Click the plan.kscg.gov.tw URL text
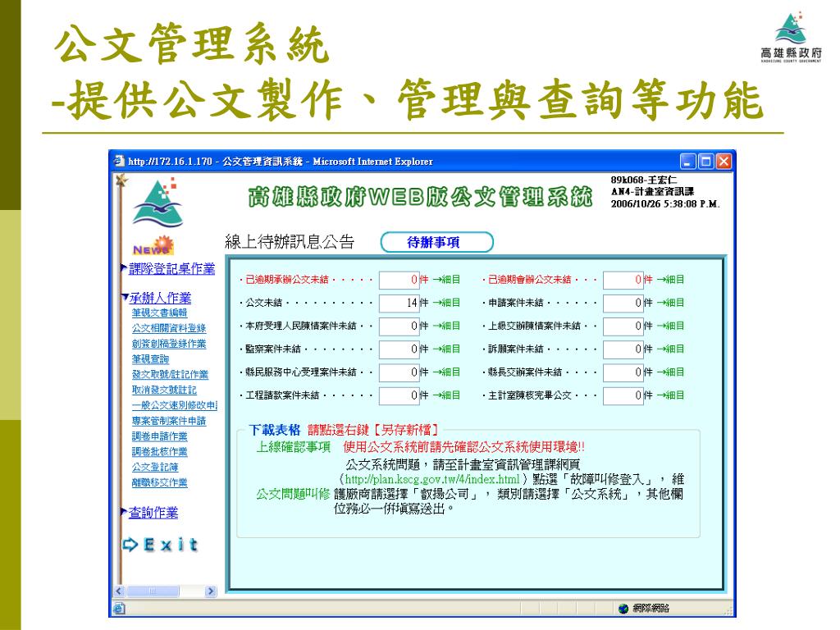The width and height of the screenshot is (840, 630). 432,479
